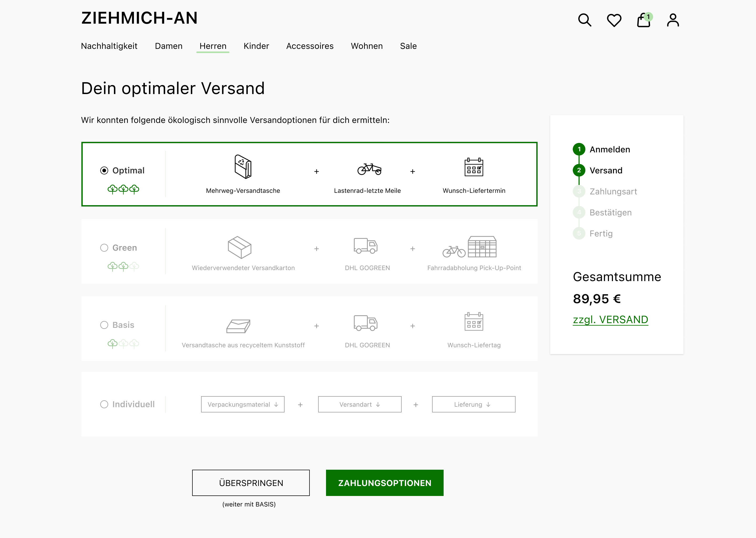Open the shopping bag cart icon

pyautogui.click(x=643, y=20)
